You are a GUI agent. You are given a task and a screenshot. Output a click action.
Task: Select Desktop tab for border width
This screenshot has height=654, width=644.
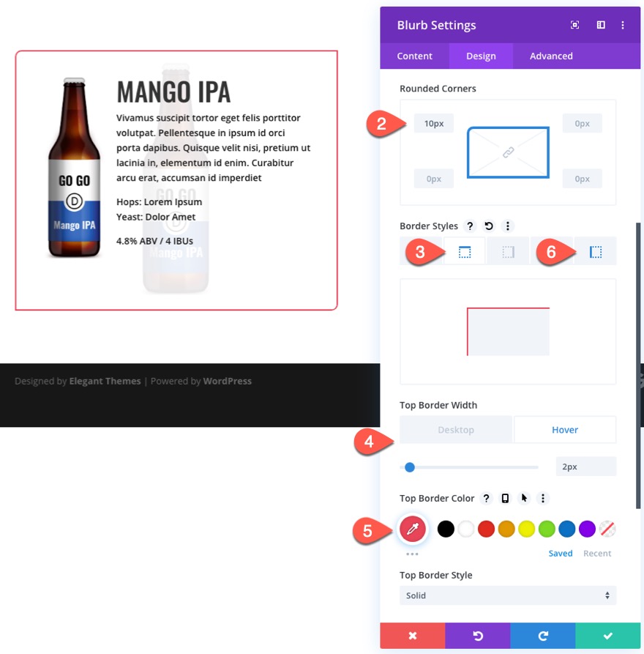click(x=456, y=430)
